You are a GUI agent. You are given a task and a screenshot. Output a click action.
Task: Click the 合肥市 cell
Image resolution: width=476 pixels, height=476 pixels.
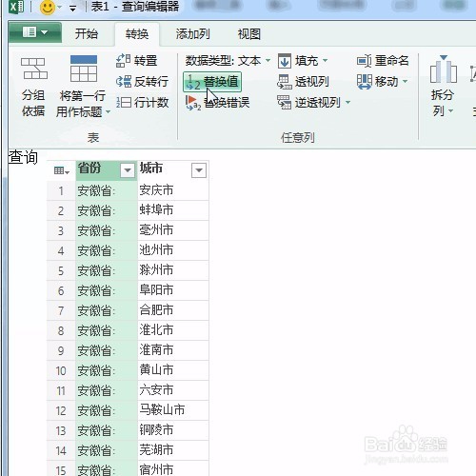(x=173, y=310)
